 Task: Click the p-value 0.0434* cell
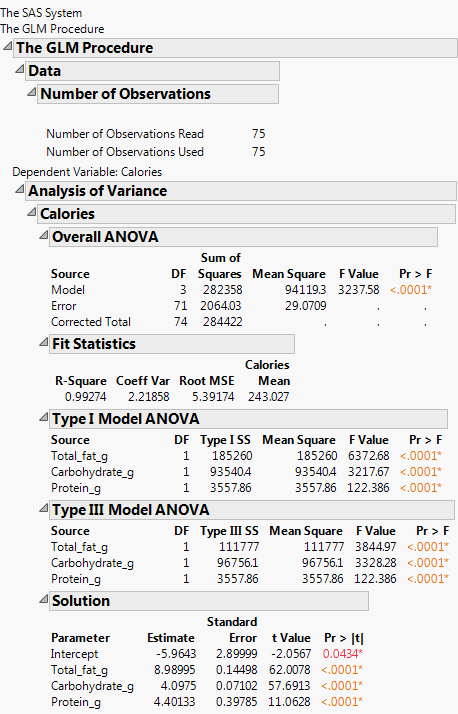[343, 654]
